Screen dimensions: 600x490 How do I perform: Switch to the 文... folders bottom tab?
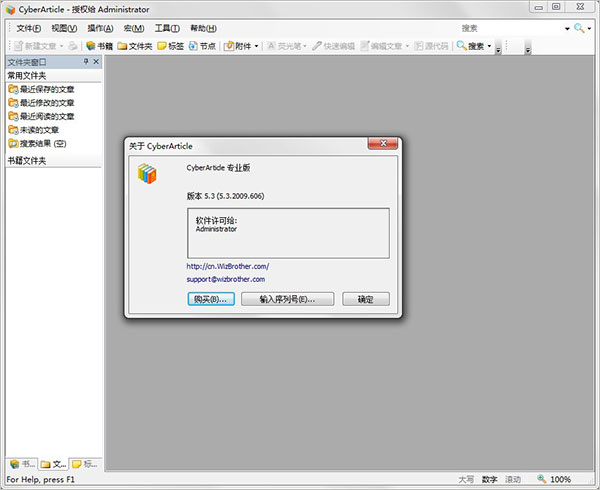(54, 464)
